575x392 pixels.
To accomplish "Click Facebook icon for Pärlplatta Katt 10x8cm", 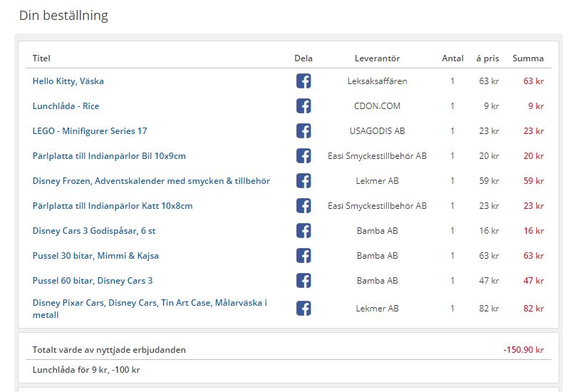I will coord(304,206).
